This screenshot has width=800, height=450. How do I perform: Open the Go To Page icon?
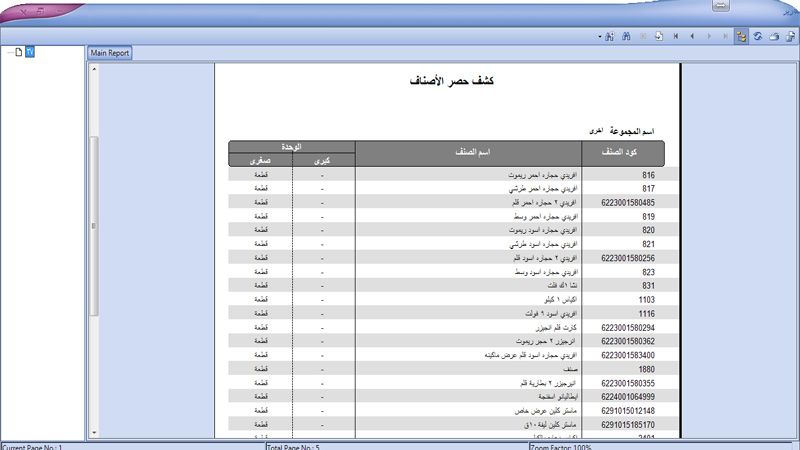click(659, 37)
